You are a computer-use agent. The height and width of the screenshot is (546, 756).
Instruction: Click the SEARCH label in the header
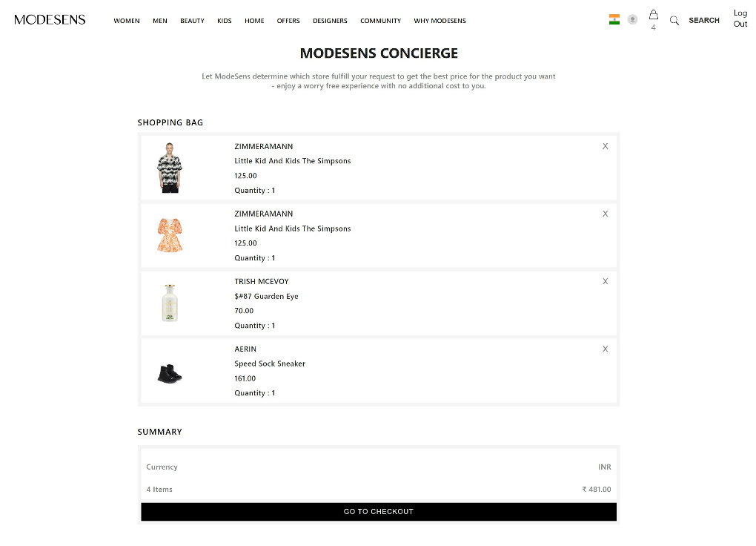pyautogui.click(x=703, y=20)
